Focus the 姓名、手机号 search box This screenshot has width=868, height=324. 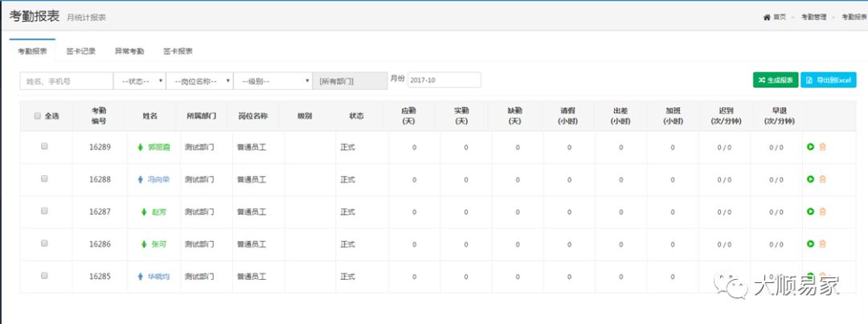66,80
